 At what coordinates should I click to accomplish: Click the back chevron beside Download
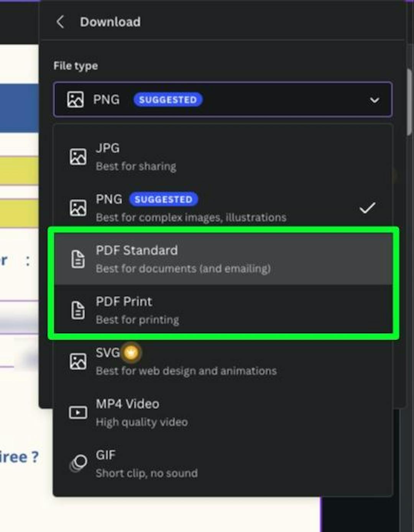pyautogui.click(x=60, y=22)
